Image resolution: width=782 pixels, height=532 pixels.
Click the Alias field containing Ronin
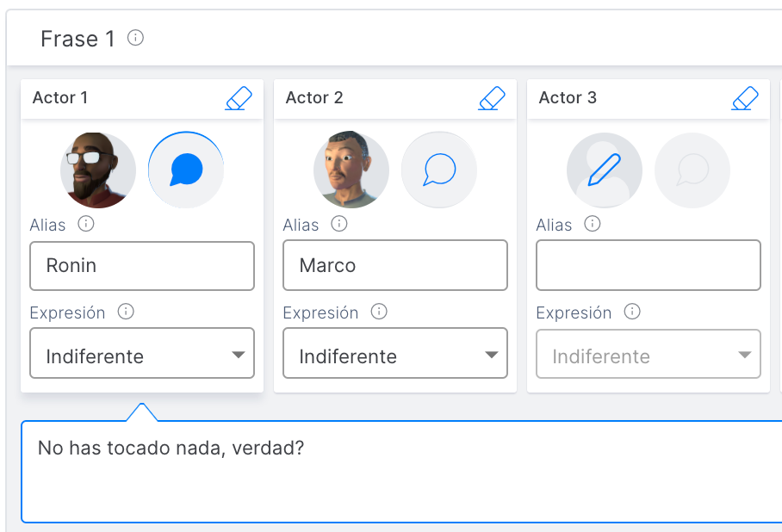point(142,266)
